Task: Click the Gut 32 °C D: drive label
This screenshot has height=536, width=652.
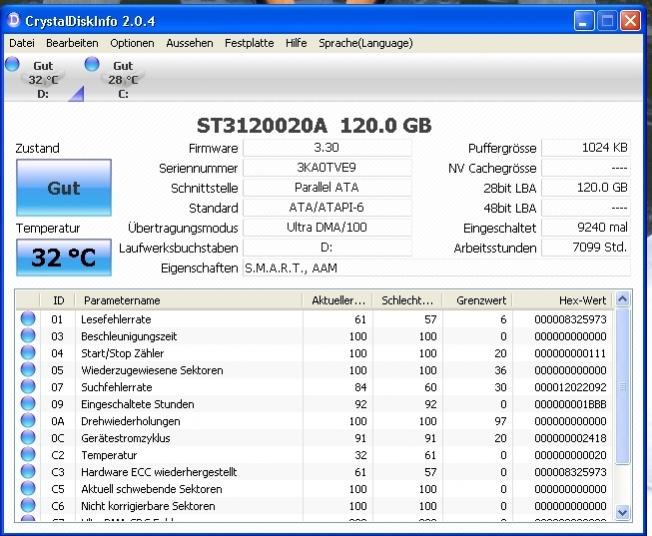Action: pyautogui.click(x=43, y=80)
